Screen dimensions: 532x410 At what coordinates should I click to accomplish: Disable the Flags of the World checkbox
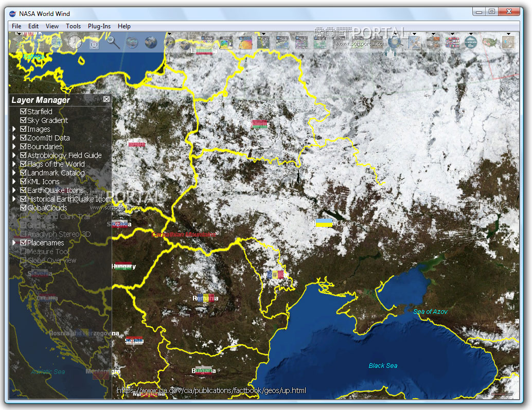point(24,164)
